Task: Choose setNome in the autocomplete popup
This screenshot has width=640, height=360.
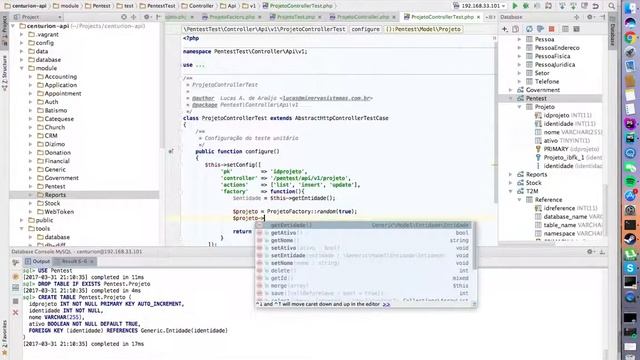Action: pos(363,263)
